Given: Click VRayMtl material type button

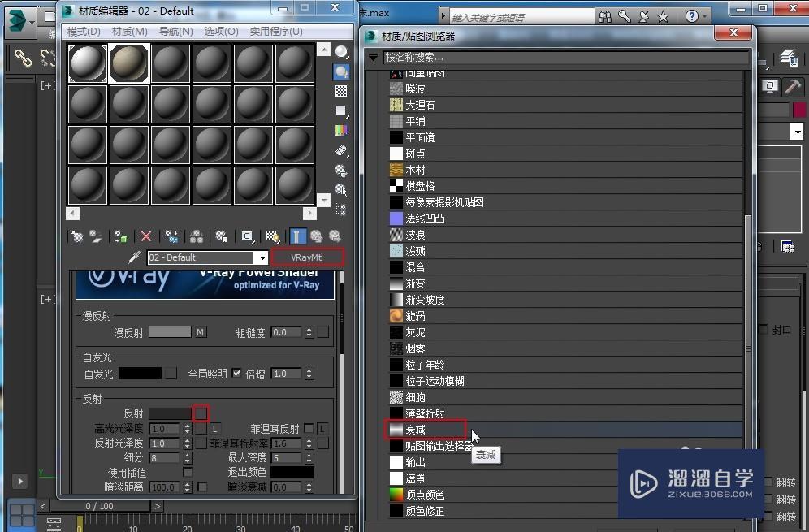Looking at the screenshot, I should tap(307, 257).
